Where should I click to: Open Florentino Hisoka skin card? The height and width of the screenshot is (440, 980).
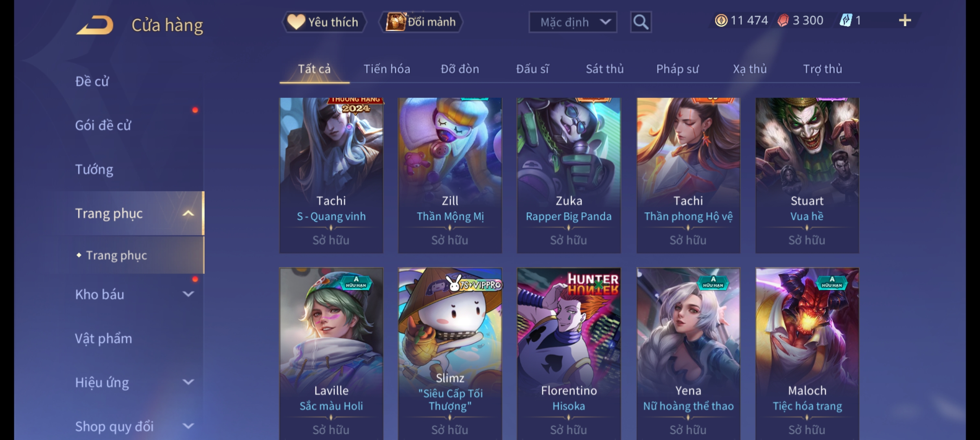point(569,354)
